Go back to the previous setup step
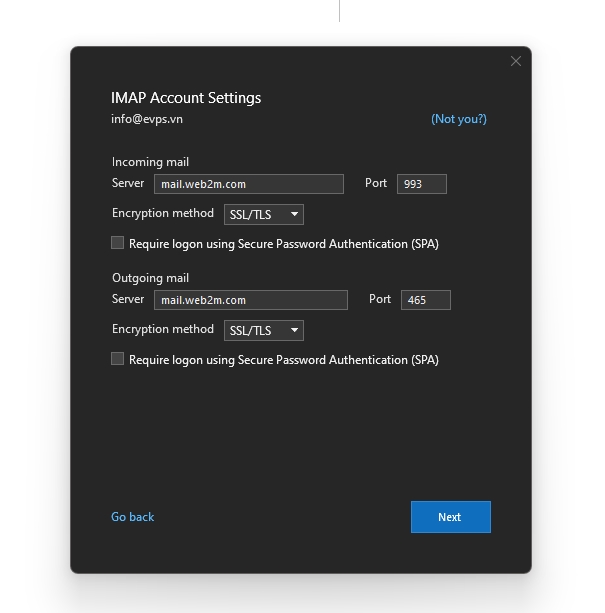The height and width of the screenshot is (613, 605). point(132,517)
